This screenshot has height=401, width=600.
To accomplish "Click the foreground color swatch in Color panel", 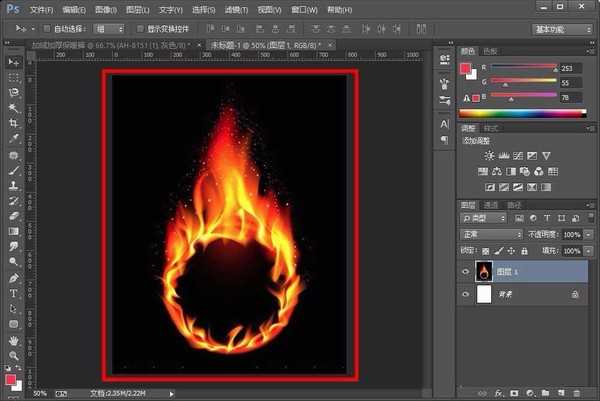I will pyautogui.click(x=465, y=68).
